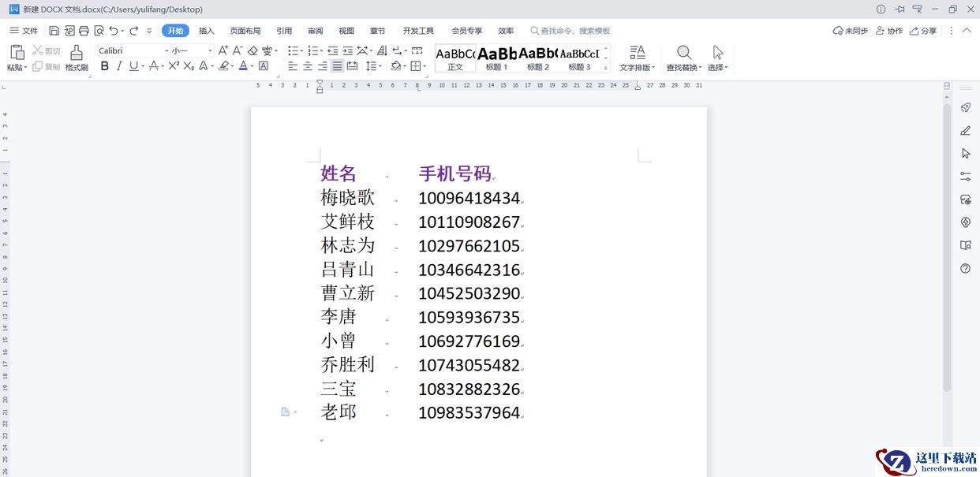This screenshot has width=980, height=477.
Task: Click the 分享 (Share) button
Action: click(923, 31)
